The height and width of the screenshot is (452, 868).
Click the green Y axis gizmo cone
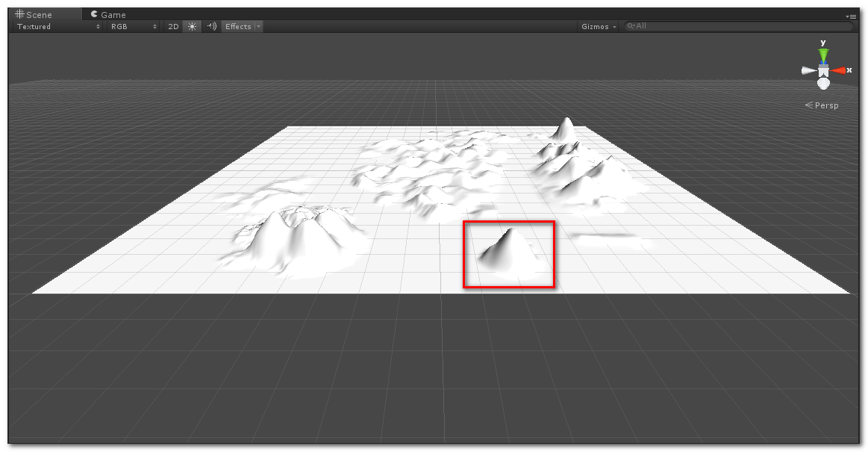[824, 55]
